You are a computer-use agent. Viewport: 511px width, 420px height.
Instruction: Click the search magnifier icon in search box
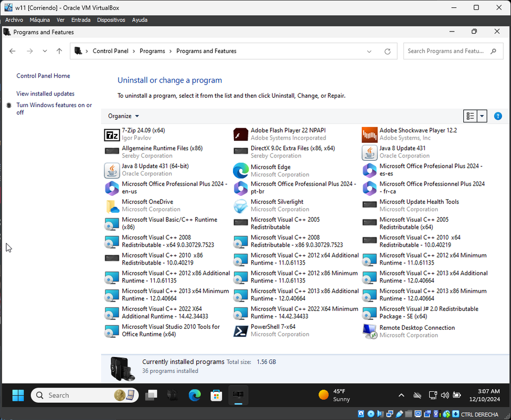(493, 51)
